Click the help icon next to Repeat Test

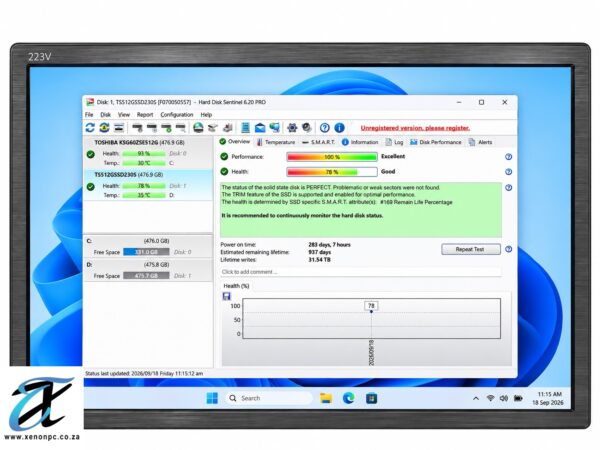pyautogui.click(x=509, y=249)
